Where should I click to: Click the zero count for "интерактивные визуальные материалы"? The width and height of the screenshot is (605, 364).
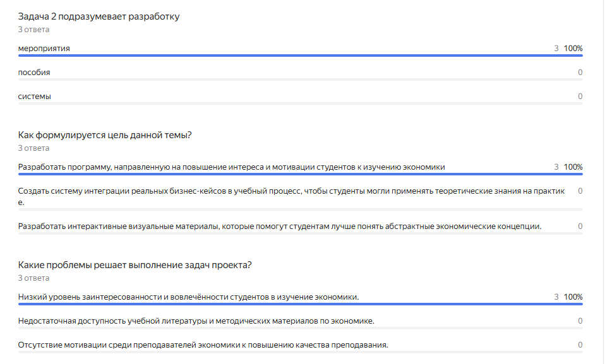580,226
